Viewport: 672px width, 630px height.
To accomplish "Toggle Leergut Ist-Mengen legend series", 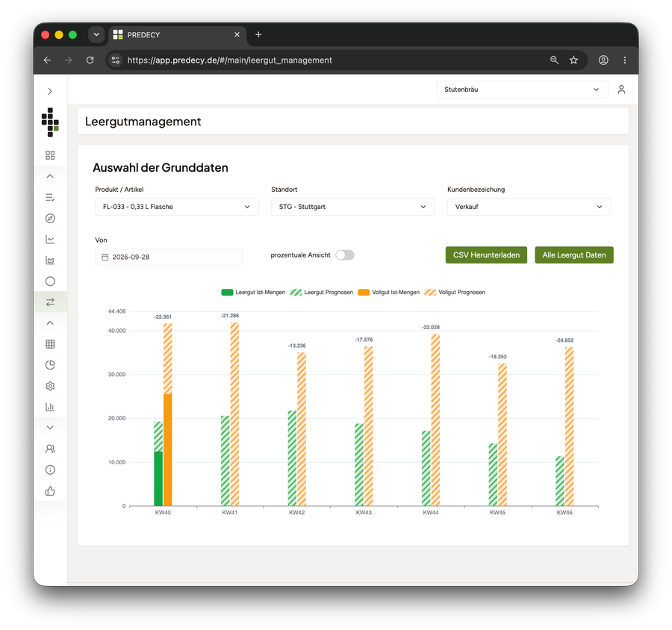I will click(253, 293).
